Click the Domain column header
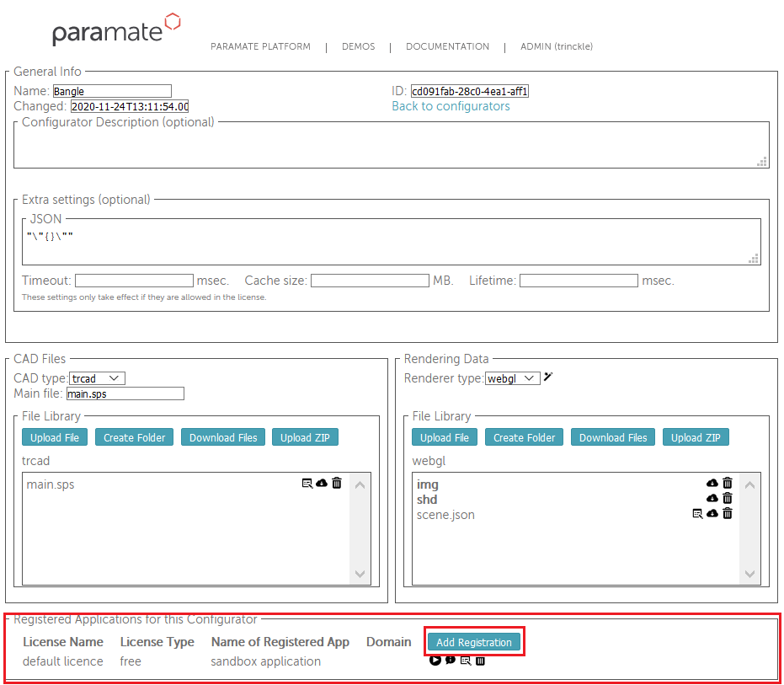The height and width of the screenshot is (685, 784). [388, 641]
